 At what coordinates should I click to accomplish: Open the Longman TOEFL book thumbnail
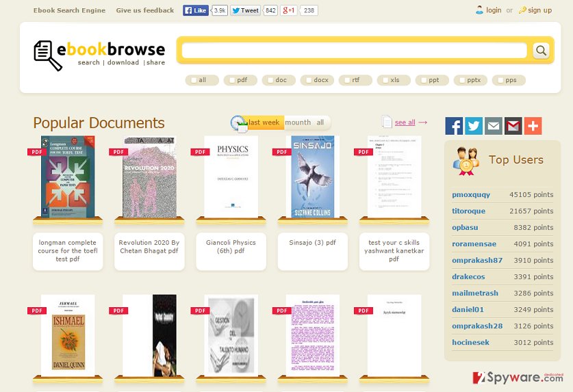[x=68, y=177]
